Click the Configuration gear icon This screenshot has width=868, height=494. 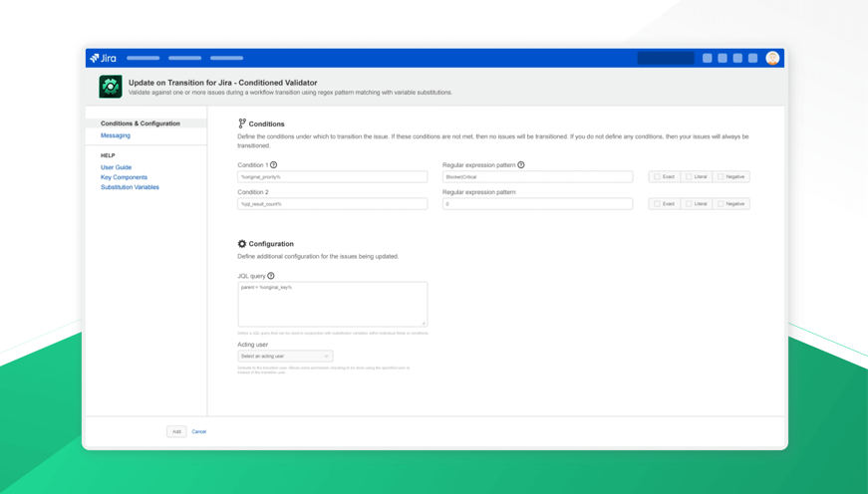coord(242,243)
